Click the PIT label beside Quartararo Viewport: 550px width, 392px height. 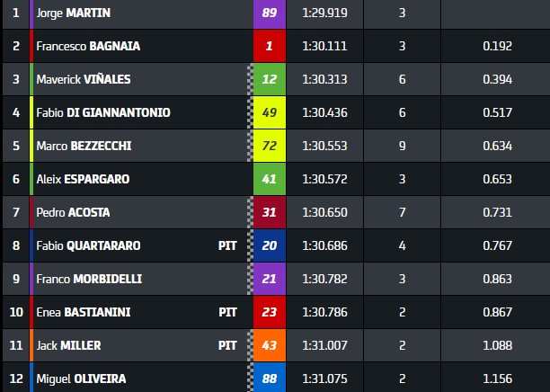pyautogui.click(x=227, y=245)
